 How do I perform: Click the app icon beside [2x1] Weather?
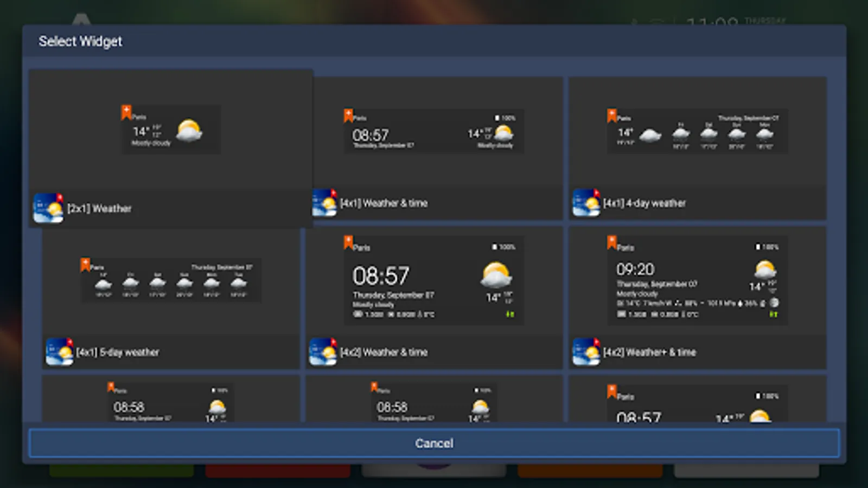point(48,208)
